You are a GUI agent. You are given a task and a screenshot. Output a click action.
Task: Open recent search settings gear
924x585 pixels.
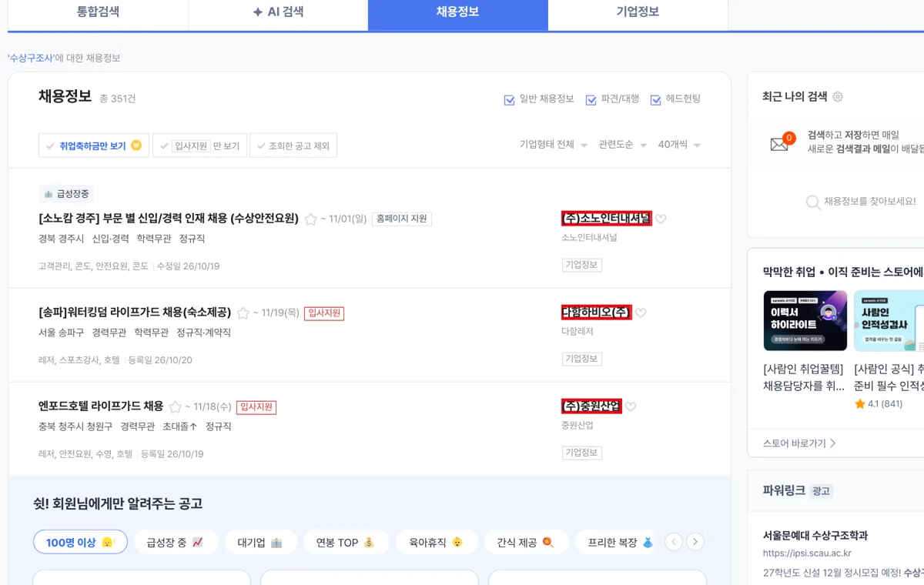(838, 96)
